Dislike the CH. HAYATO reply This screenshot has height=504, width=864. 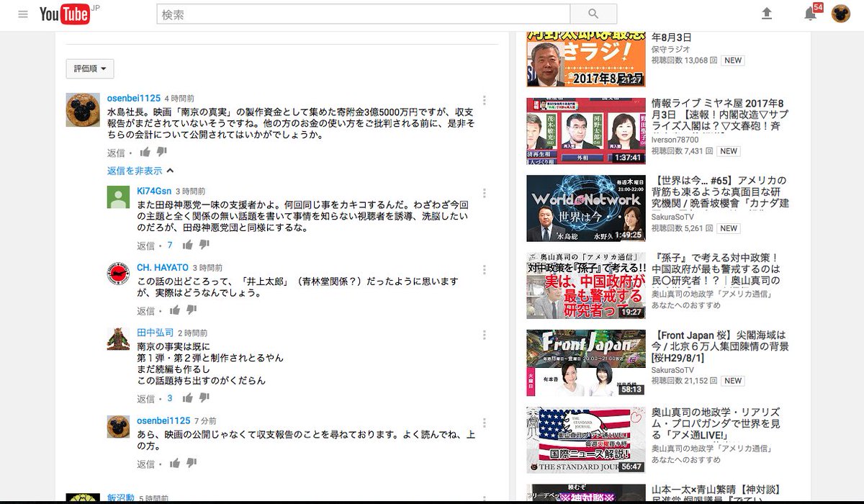pyautogui.click(x=192, y=310)
